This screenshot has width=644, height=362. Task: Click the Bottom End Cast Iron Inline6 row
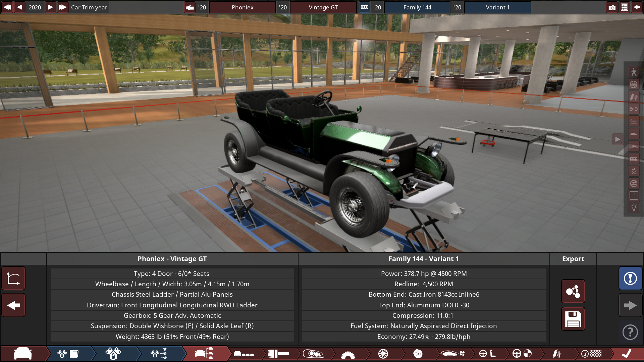coord(424,294)
